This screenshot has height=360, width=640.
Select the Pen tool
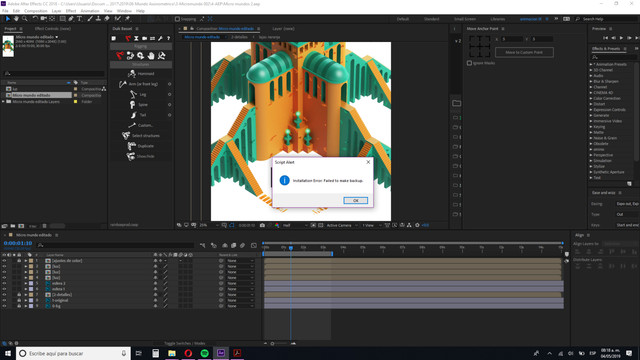[x=71, y=19]
